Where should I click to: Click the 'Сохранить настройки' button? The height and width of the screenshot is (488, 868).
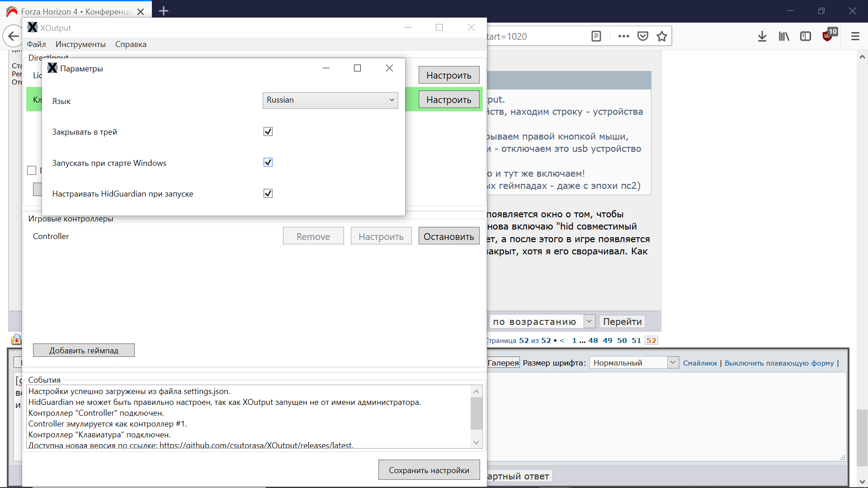click(429, 470)
